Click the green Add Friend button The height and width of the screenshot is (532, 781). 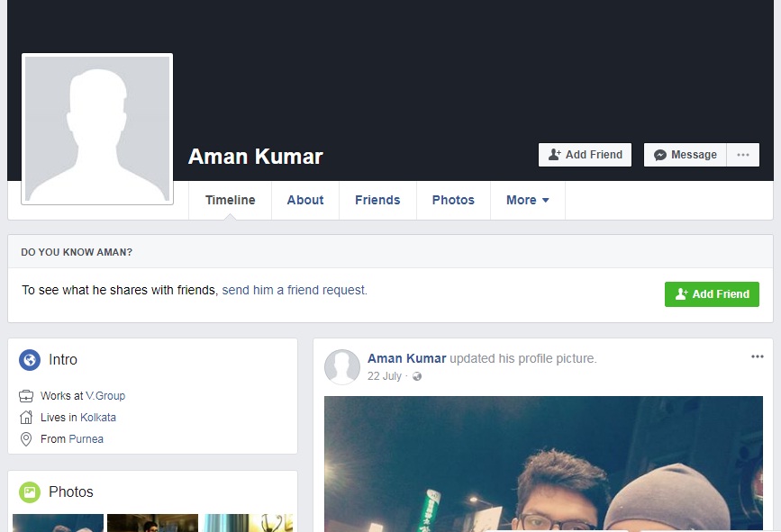pos(712,294)
